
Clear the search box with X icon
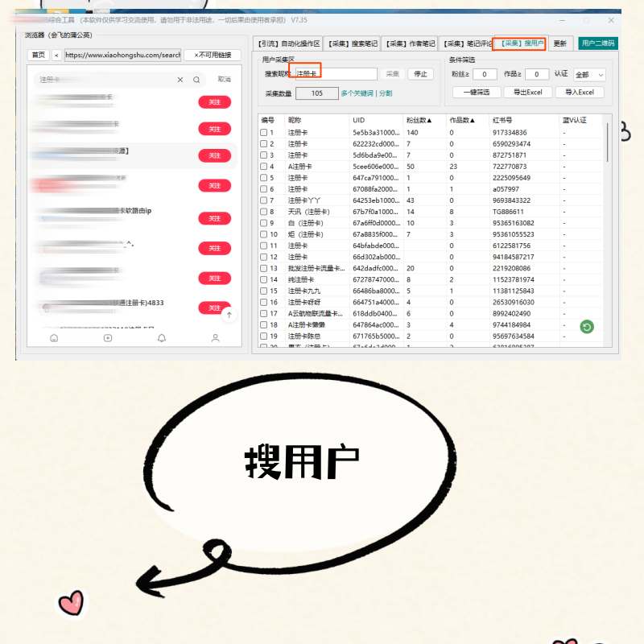180,80
